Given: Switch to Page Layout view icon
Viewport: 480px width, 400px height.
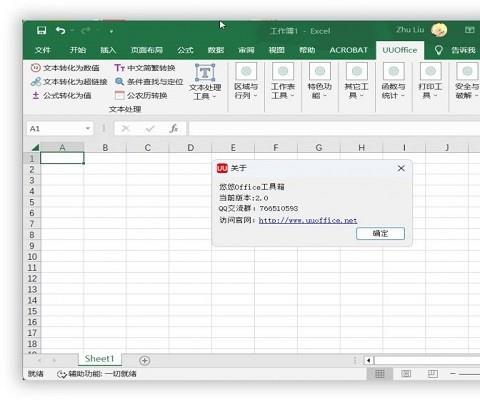Looking at the screenshot, I should [x=406, y=374].
